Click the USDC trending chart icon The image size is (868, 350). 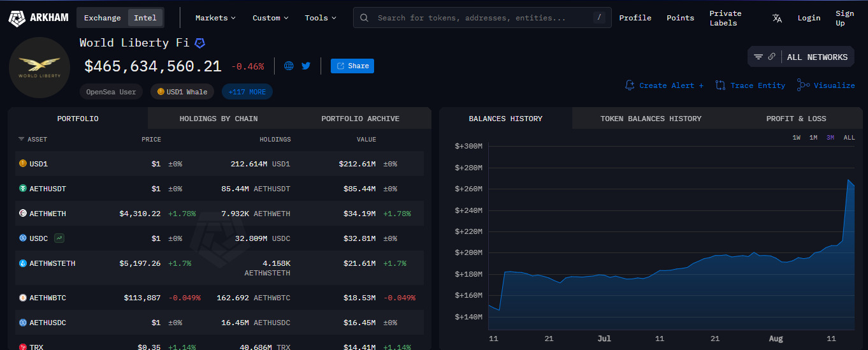coord(59,238)
